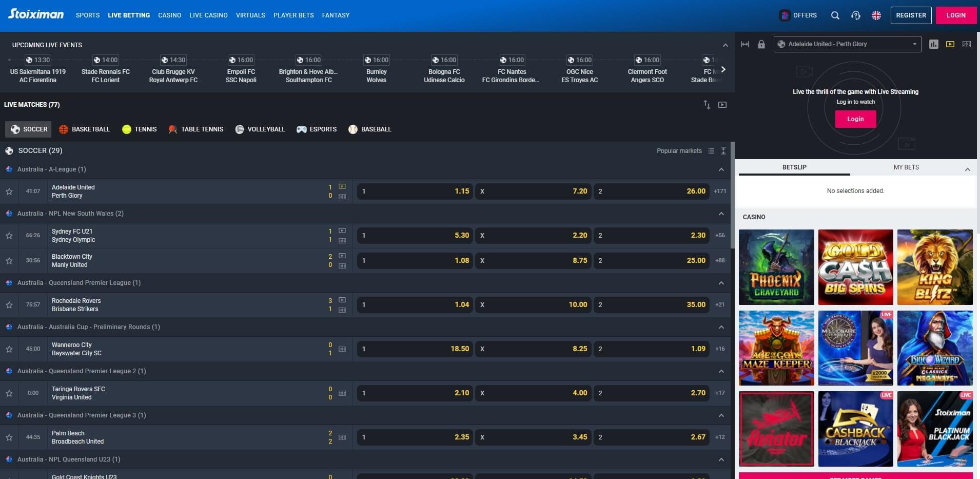980x479 pixels.
Task: Select the BASKETBALL sport tab
Action: point(85,129)
